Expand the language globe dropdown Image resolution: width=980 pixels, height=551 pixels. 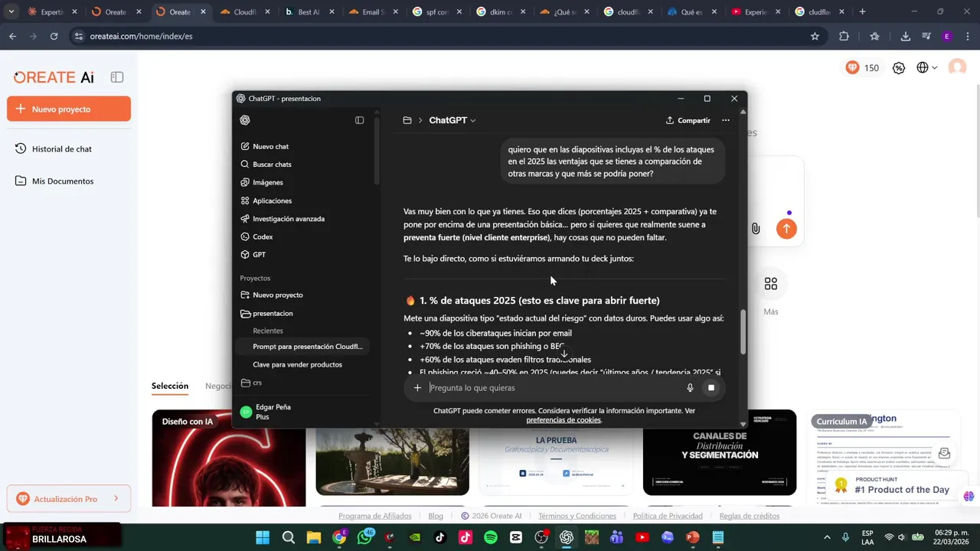(x=926, y=68)
